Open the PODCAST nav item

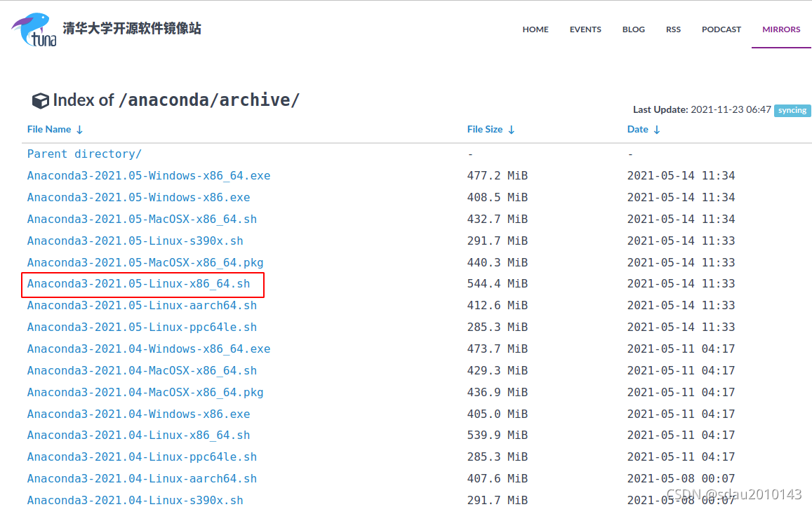[721, 29]
